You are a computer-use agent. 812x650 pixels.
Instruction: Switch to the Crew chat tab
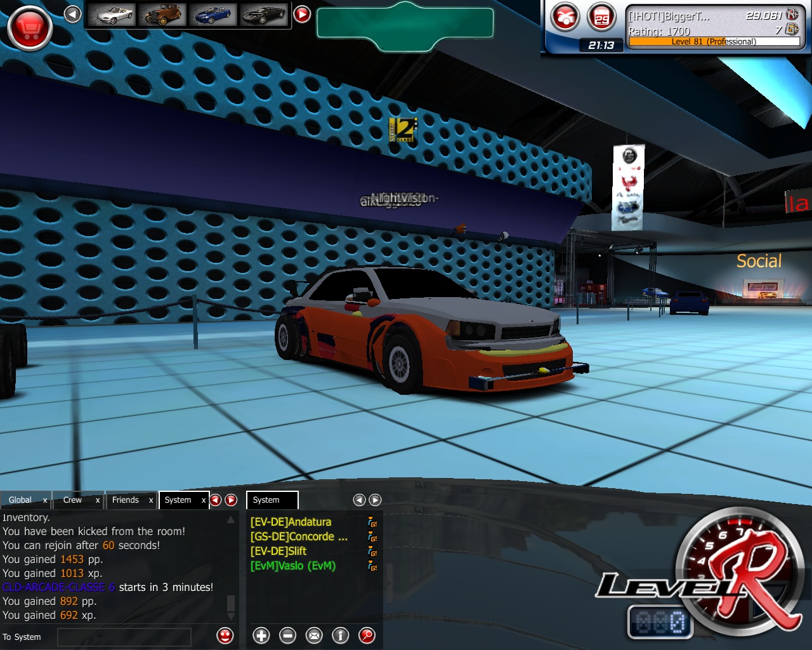[72, 500]
